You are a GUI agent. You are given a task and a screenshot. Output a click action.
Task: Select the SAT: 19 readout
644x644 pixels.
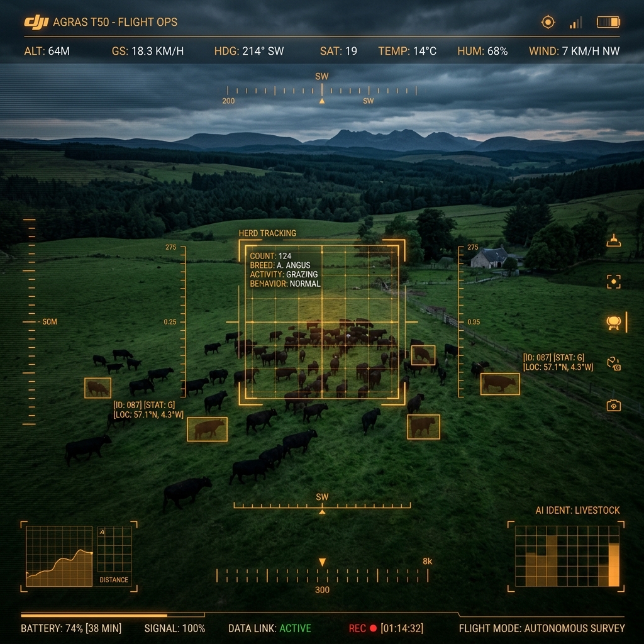[x=338, y=52]
